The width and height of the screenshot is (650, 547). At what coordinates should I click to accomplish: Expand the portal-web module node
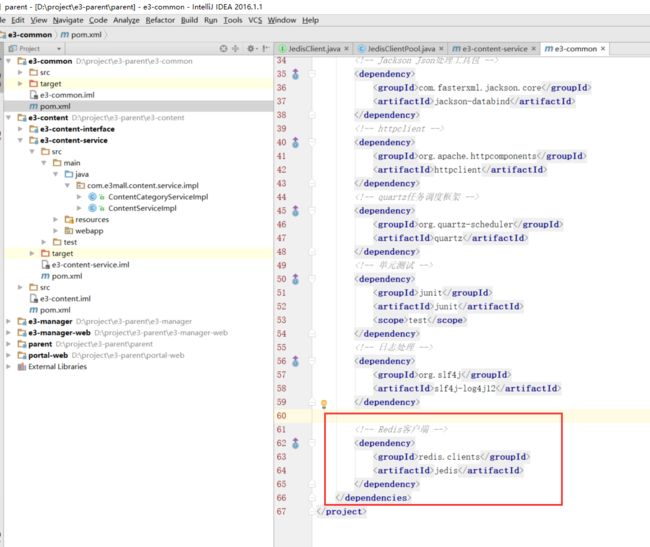pos(8,356)
